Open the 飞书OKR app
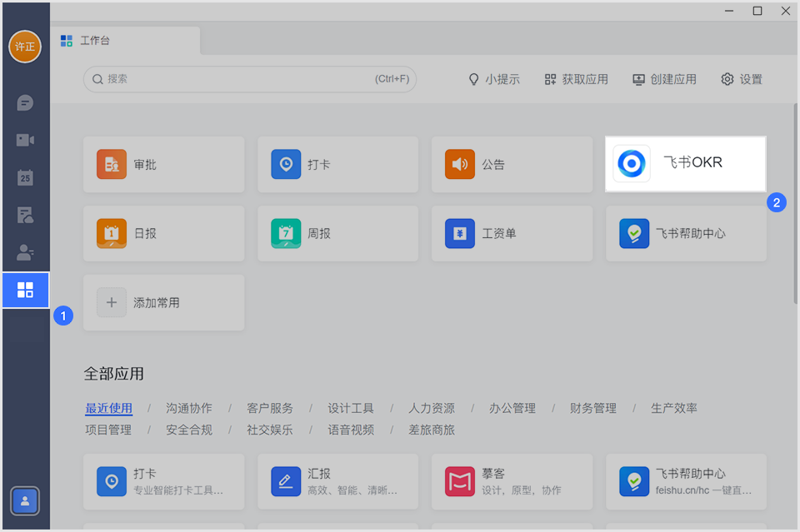Screen dimensions: 800x532 point(685,163)
